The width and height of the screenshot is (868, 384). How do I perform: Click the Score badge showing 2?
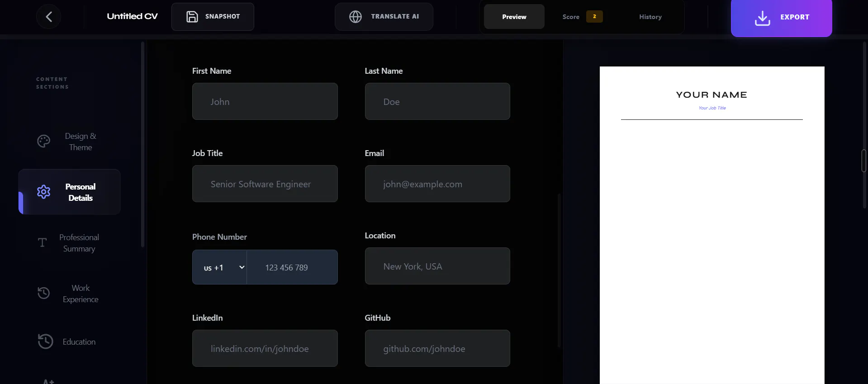tap(594, 16)
